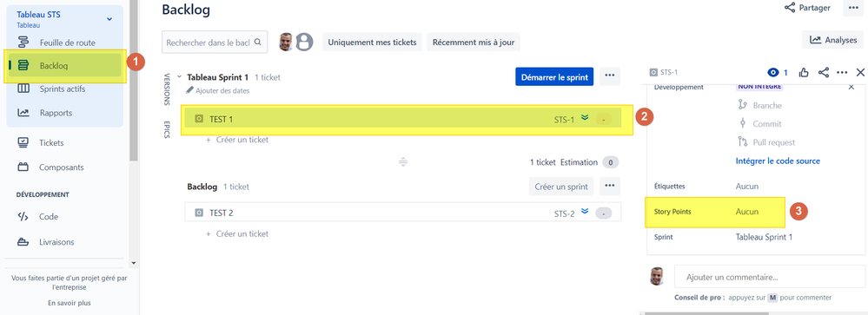This screenshot has width=868, height=315.
Task: Open the Analyses button
Action: [x=832, y=40]
